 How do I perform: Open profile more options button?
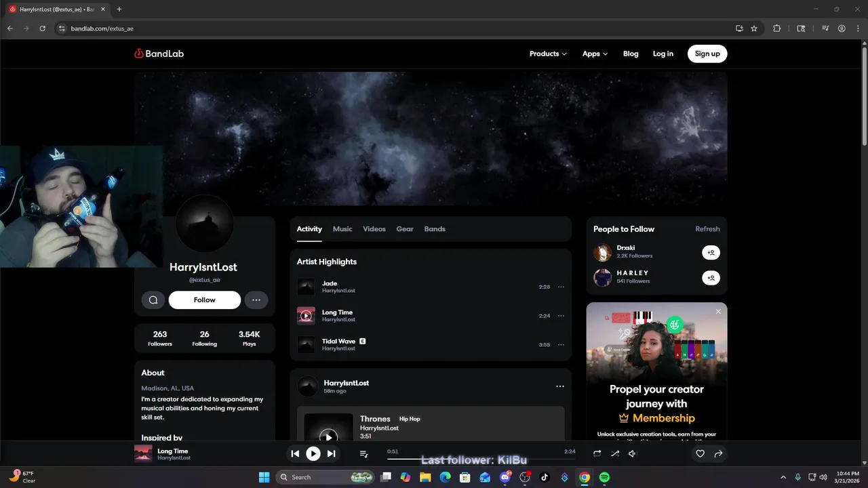coord(256,300)
